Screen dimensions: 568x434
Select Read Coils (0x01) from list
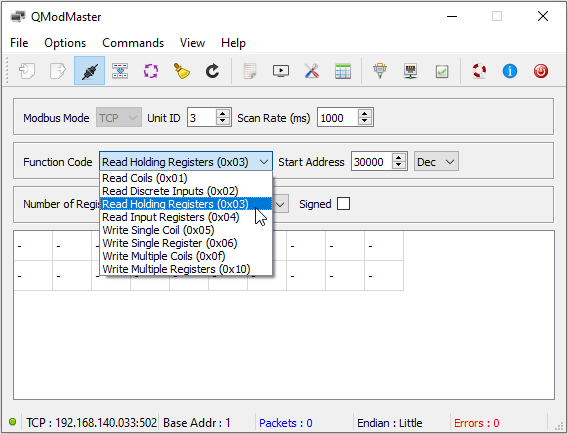click(x=186, y=178)
